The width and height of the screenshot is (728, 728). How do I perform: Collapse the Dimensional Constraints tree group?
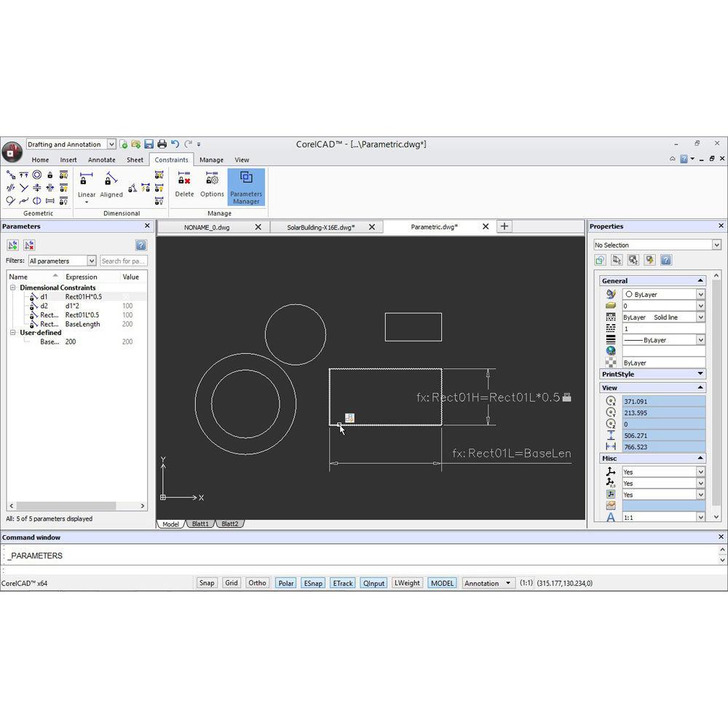tap(13, 288)
